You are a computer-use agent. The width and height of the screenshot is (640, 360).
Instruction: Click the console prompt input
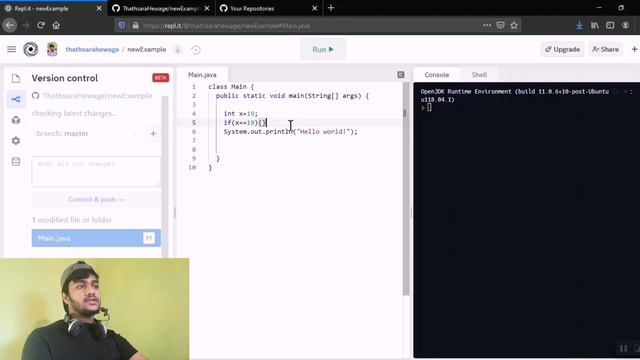pyautogui.click(x=429, y=107)
